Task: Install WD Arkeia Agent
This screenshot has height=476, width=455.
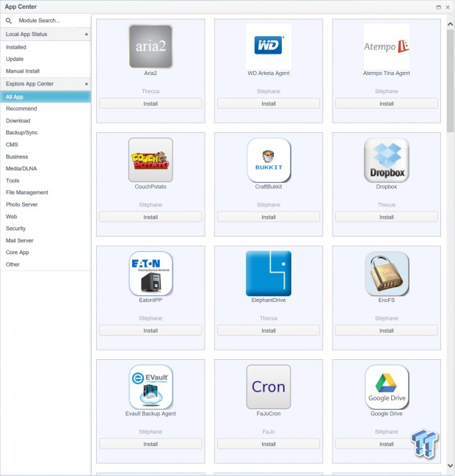Action: click(x=269, y=104)
